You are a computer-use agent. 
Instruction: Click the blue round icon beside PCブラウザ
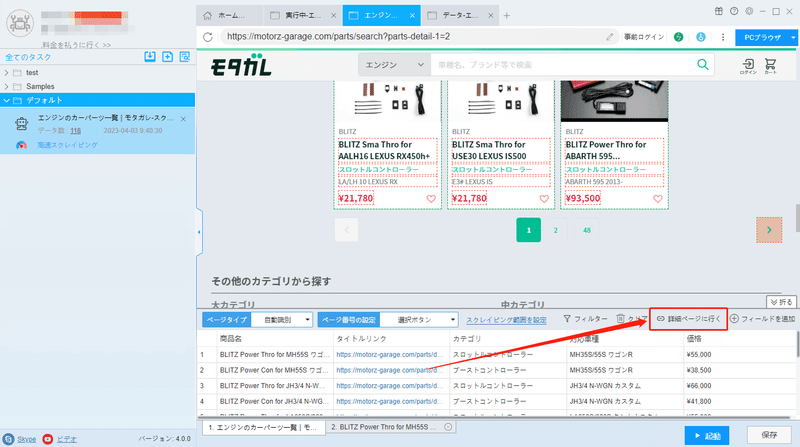click(x=701, y=37)
